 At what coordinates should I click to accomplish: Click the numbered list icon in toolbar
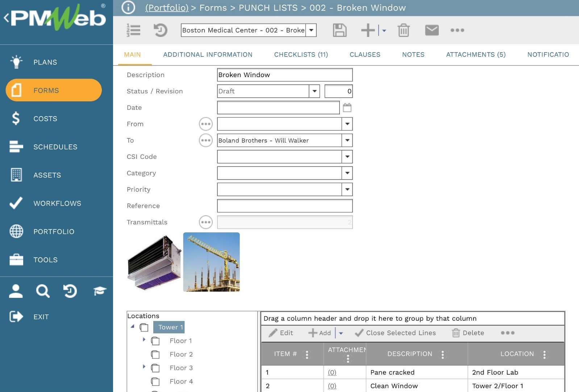(x=133, y=30)
